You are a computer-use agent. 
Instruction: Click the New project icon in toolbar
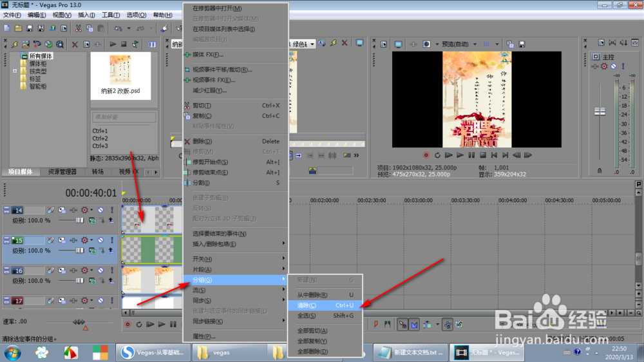pos(7,28)
